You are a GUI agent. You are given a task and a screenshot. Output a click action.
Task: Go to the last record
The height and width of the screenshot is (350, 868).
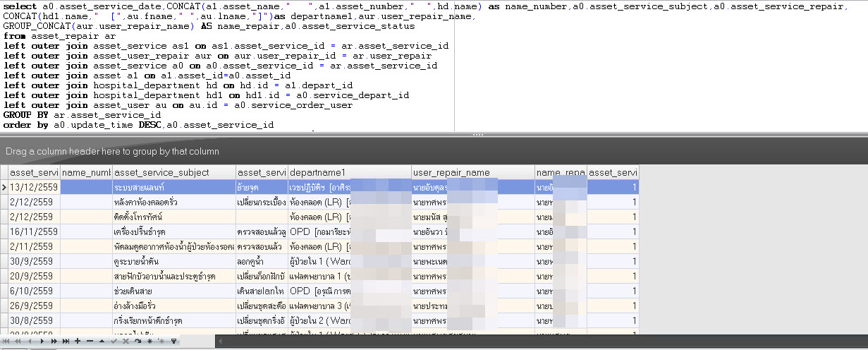pyautogui.click(x=66, y=341)
